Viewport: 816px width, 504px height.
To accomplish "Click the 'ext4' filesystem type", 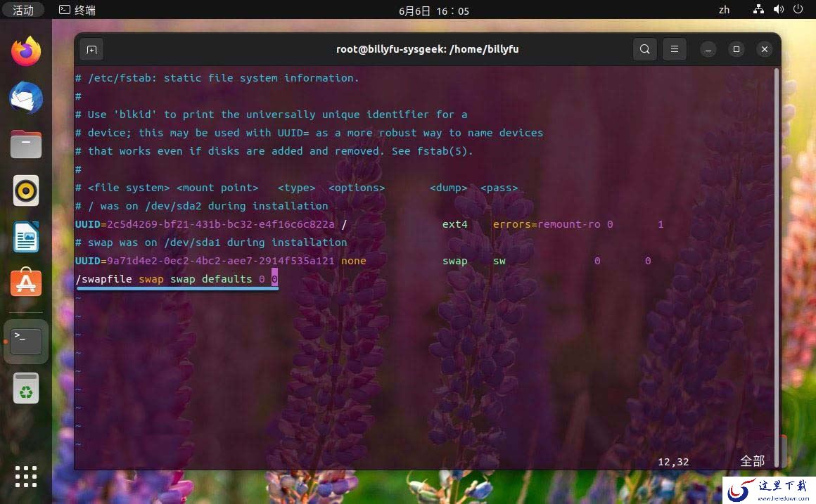I will click(455, 224).
